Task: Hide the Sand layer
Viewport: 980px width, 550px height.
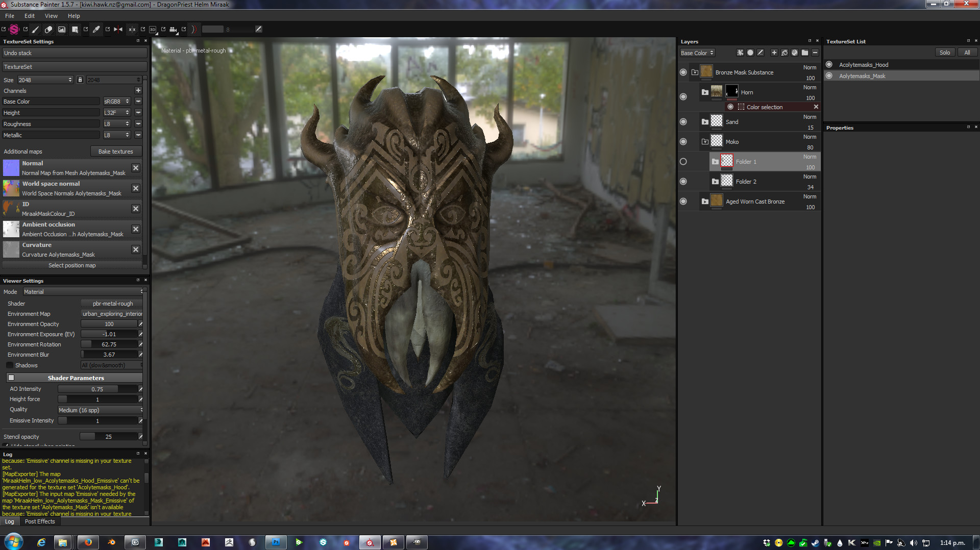Action: pyautogui.click(x=683, y=122)
